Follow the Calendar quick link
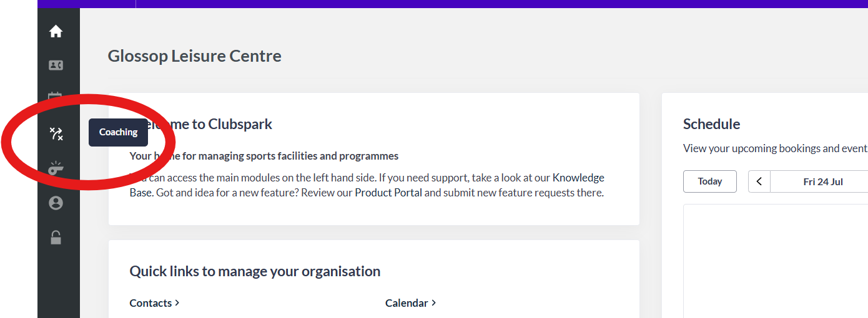The height and width of the screenshot is (318, 868). pos(407,303)
